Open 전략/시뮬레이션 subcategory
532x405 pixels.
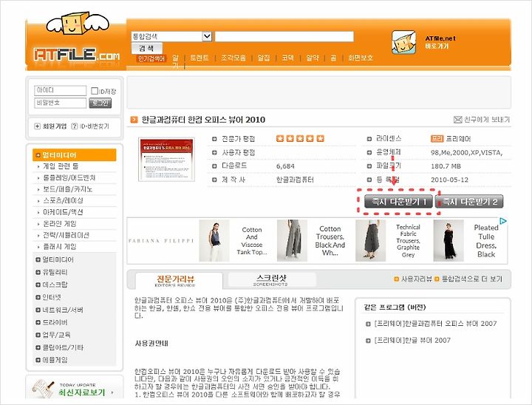[x=66, y=235]
